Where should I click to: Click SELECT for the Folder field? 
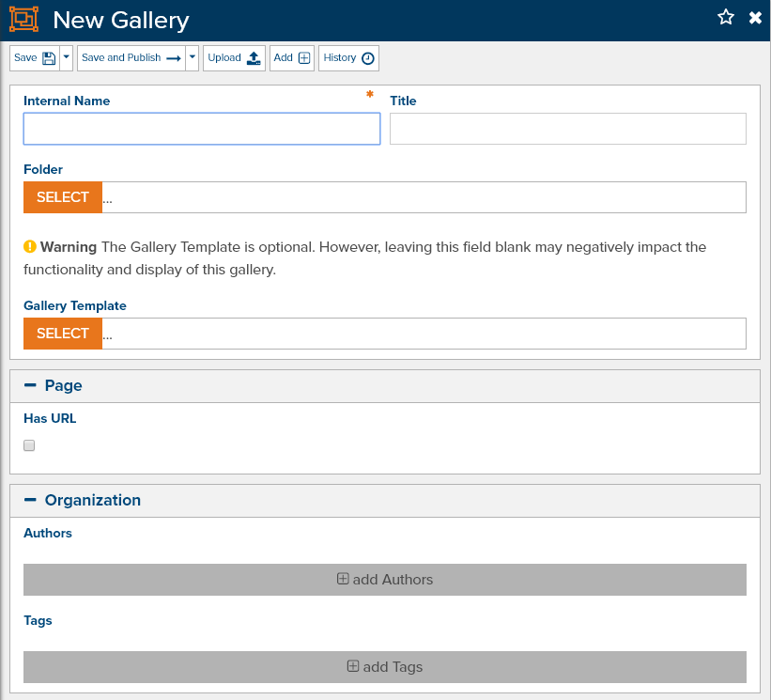click(63, 197)
